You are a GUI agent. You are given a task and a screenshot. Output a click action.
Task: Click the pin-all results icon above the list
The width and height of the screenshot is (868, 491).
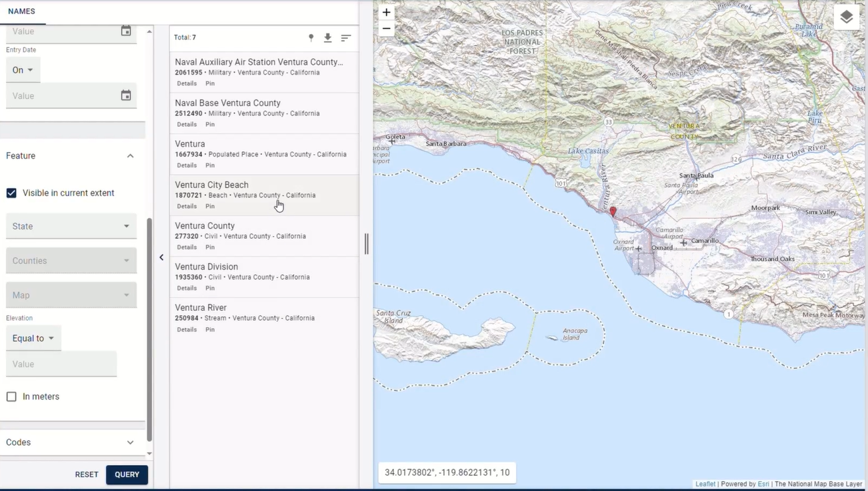(311, 38)
